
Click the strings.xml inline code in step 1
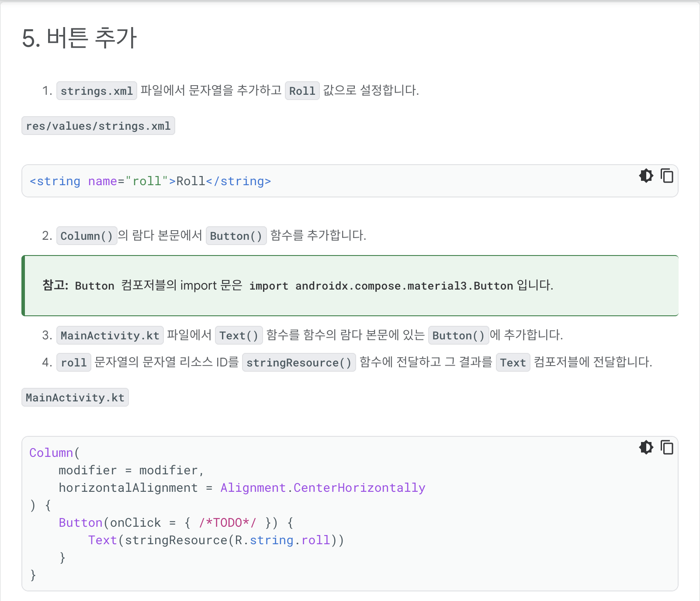tap(97, 91)
